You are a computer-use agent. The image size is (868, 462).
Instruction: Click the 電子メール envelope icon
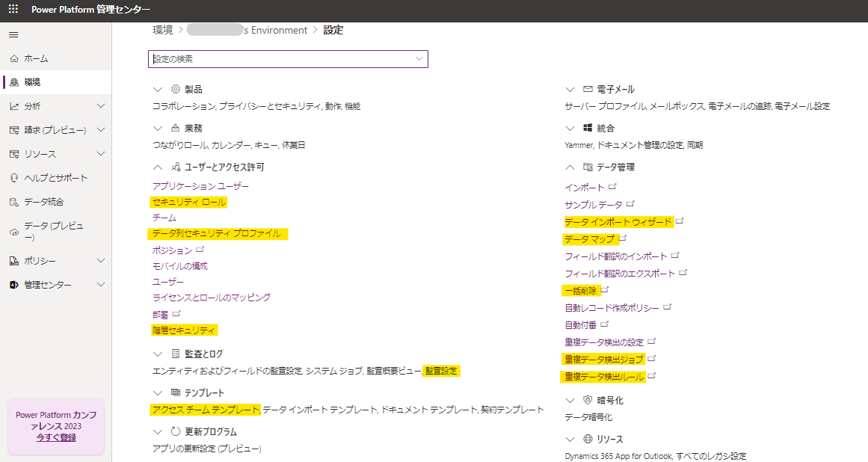(x=588, y=89)
